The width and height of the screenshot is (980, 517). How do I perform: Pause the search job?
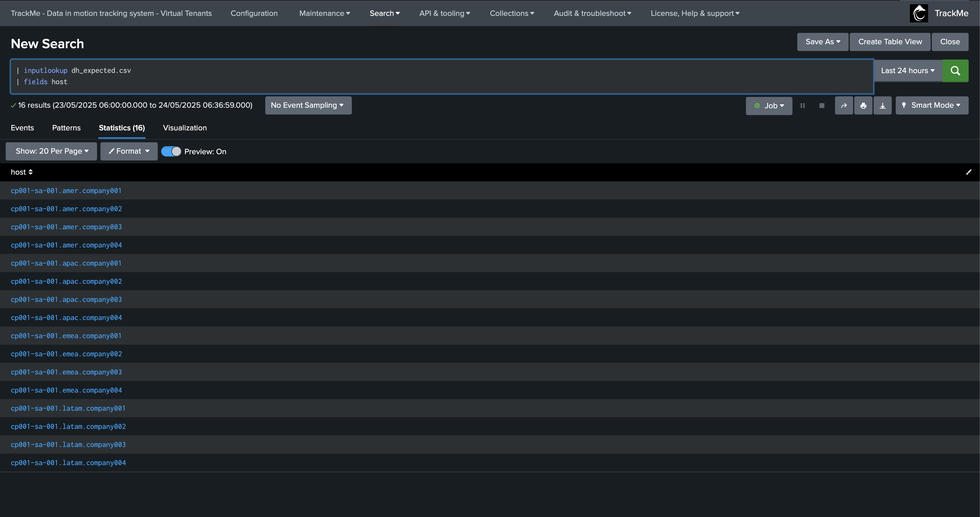[x=802, y=106]
